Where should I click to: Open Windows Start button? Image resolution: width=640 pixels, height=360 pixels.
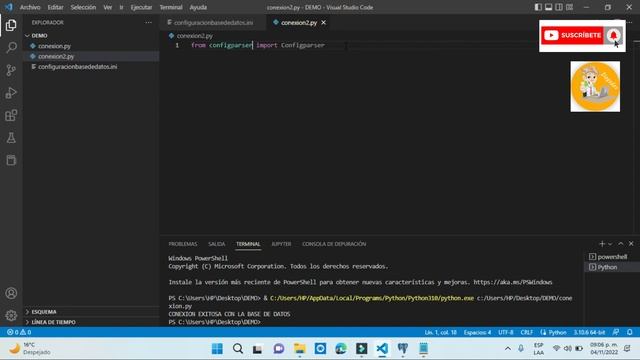pyautogui.click(x=217, y=349)
